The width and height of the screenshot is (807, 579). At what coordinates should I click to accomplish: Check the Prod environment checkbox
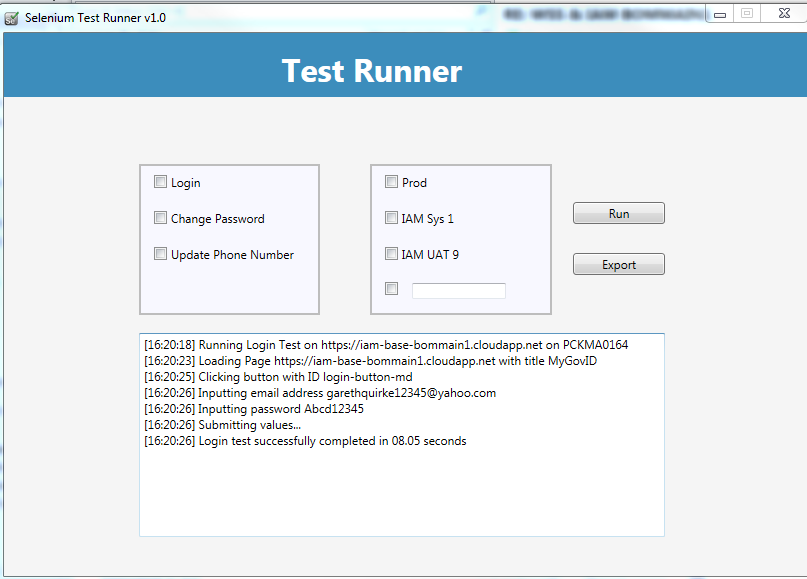(391, 182)
